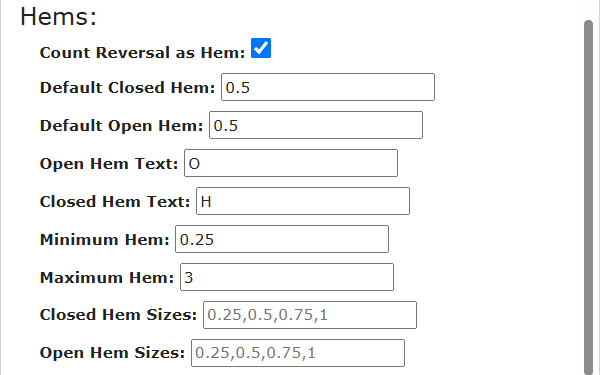Viewport: 600px width, 375px height.
Task: Uncheck the Count Reversal as Hem checkbox
Action: (x=261, y=48)
